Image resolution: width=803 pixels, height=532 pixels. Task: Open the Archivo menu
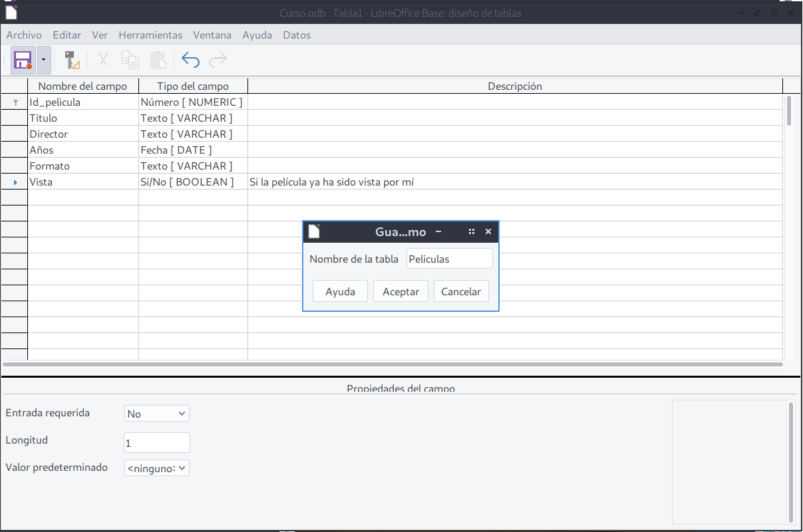[x=24, y=35]
